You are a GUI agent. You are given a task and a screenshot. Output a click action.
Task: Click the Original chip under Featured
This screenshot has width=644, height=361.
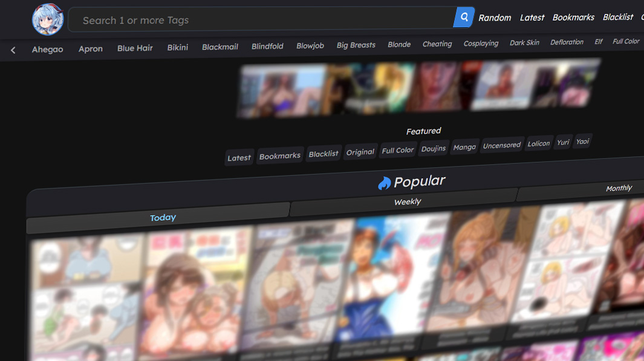pos(360,152)
